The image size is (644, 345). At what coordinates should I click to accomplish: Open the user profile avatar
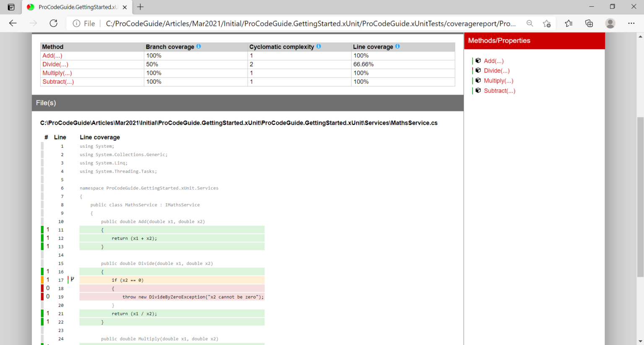[610, 23]
